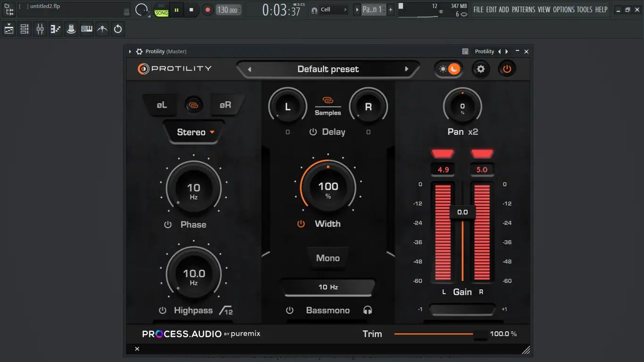Open the browser tree icon at top left
Image resolution: width=644 pixels, height=362 pixels.
(x=9, y=9)
